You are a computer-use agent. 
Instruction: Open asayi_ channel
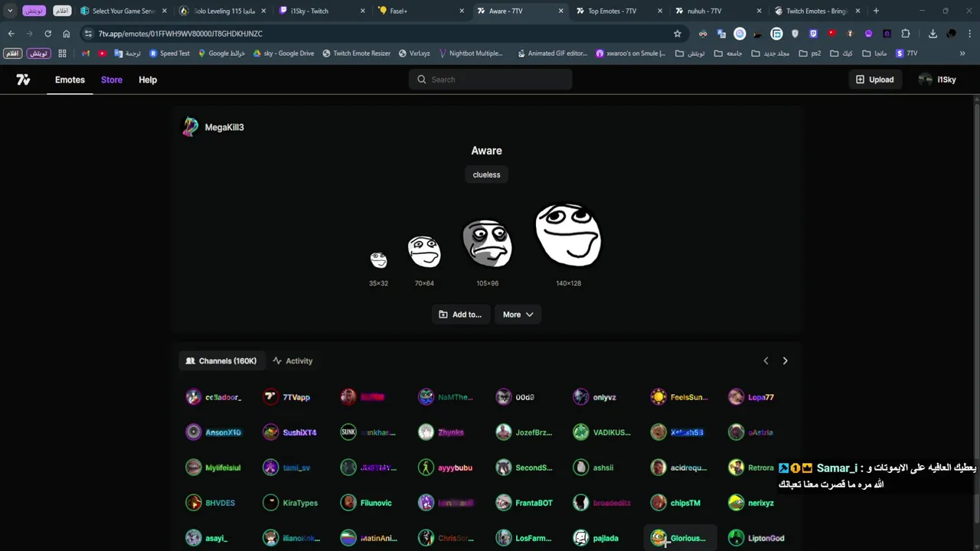[207, 538]
